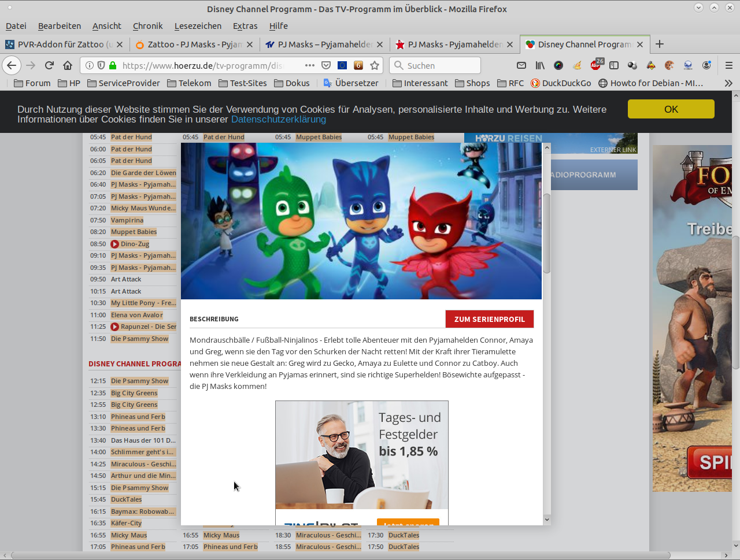Play the Dino-Zug video icon

[115, 244]
